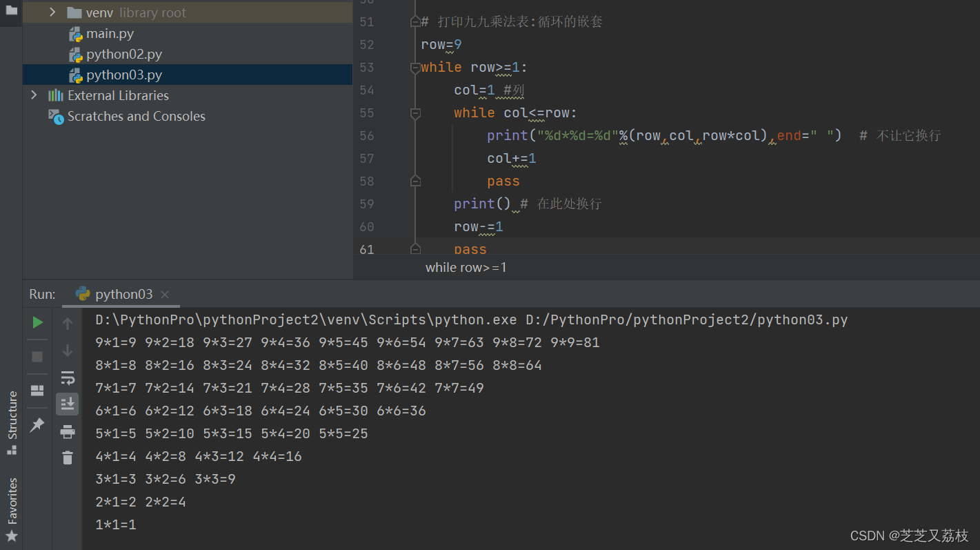Click the gutter at line number 56
The width and height of the screenshot is (980, 550).
click(367, 136)
